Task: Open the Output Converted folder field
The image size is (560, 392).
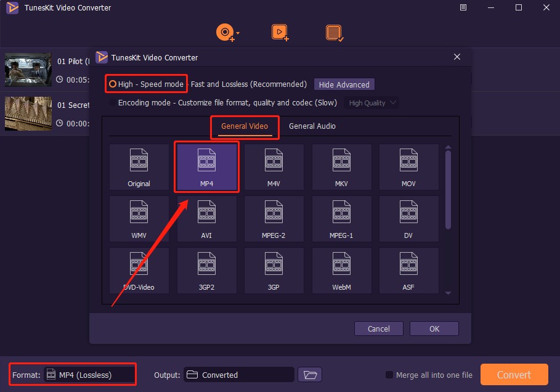Action: click(239, 375)
